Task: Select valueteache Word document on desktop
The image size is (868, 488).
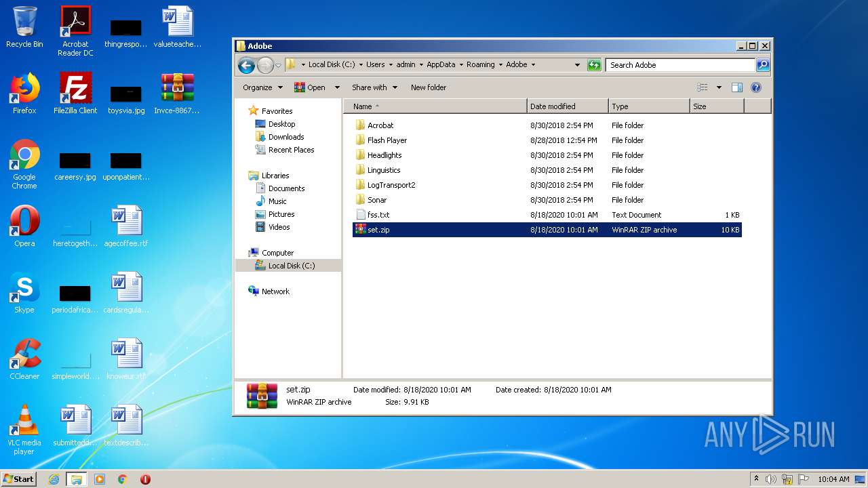Action: [x=177, y=27]
